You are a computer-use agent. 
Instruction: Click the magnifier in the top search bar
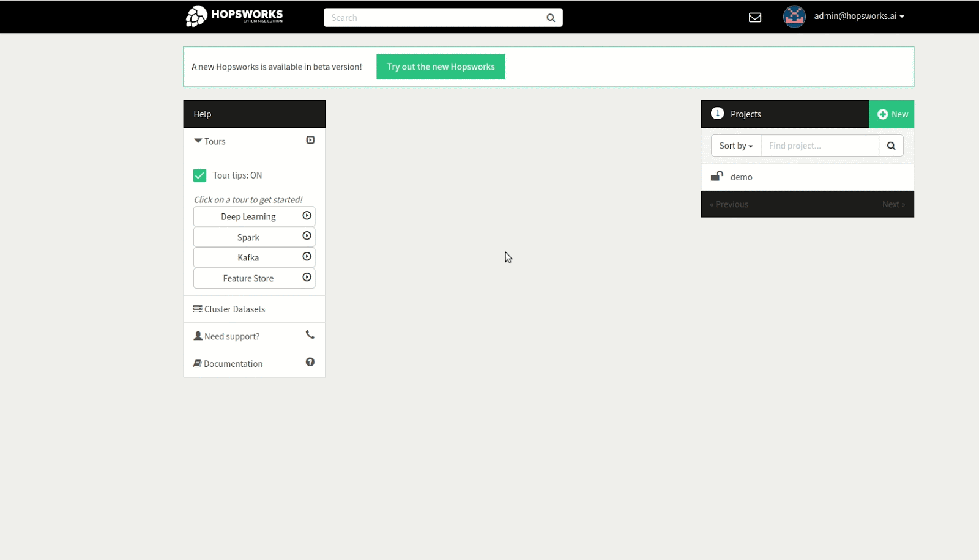549,17
